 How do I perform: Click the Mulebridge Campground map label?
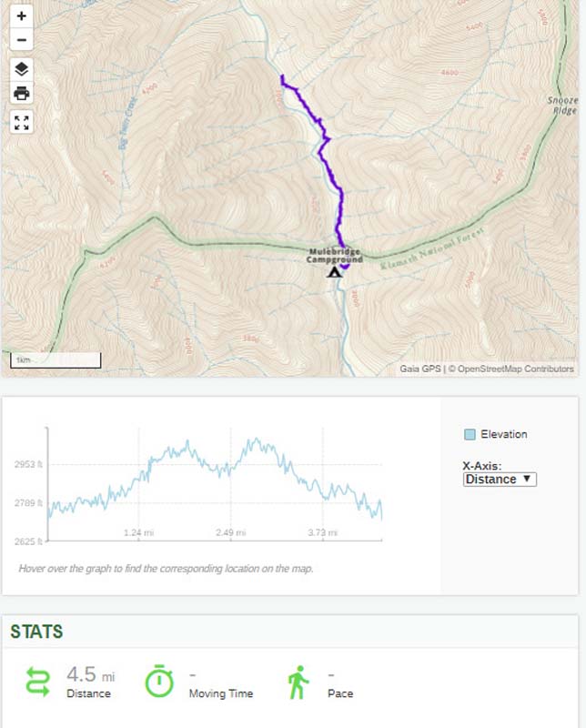[334, 256]
